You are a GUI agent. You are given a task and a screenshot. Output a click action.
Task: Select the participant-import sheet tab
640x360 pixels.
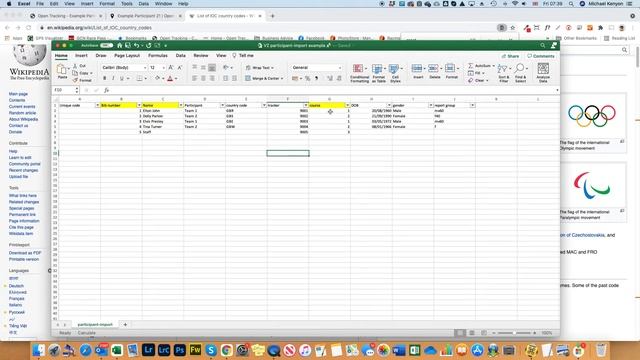(x=95, y=324)
